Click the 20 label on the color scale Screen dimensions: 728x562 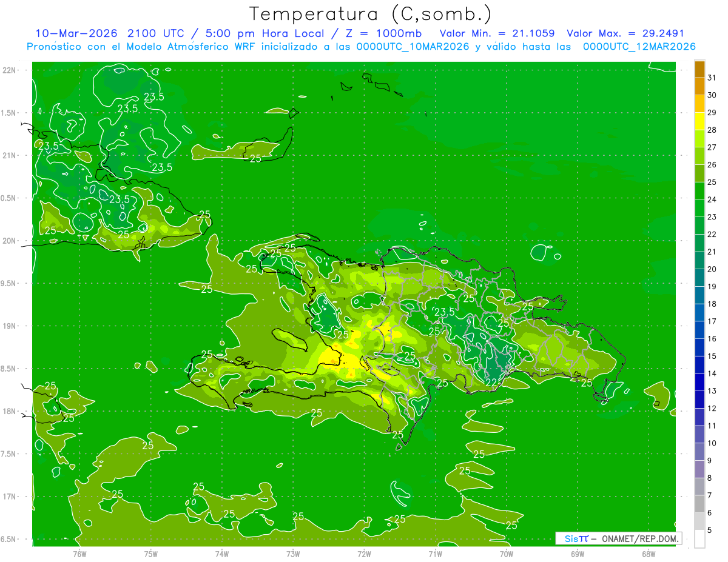(x=712, y=269)
